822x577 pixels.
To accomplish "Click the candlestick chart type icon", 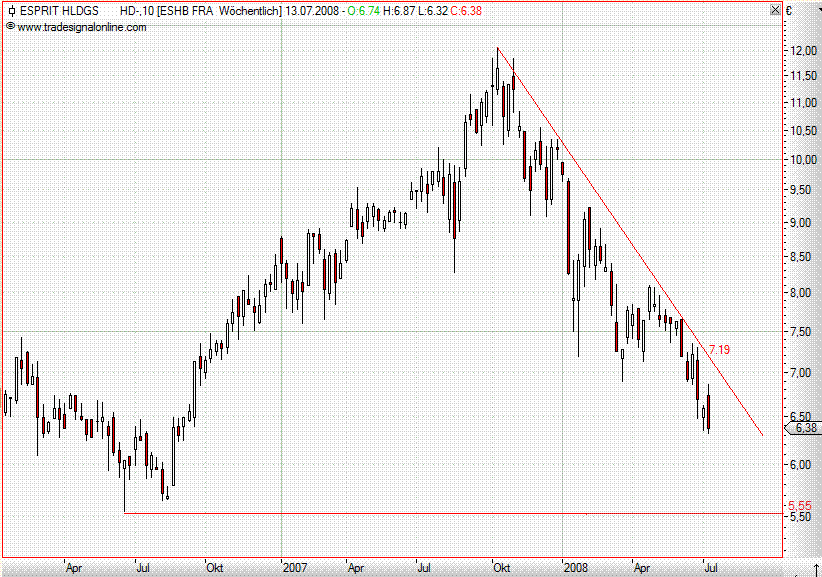I will [11, 11].
